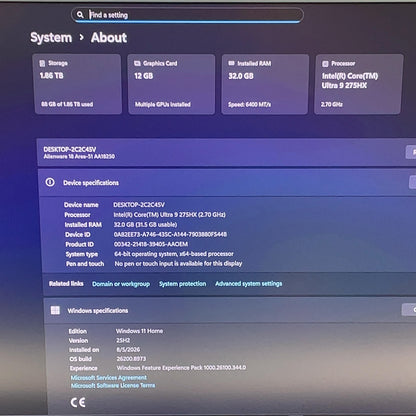Open the Graphics Card 12 GB card
Viewport: 416px width, 416px height.
click(x=171, y=84)
